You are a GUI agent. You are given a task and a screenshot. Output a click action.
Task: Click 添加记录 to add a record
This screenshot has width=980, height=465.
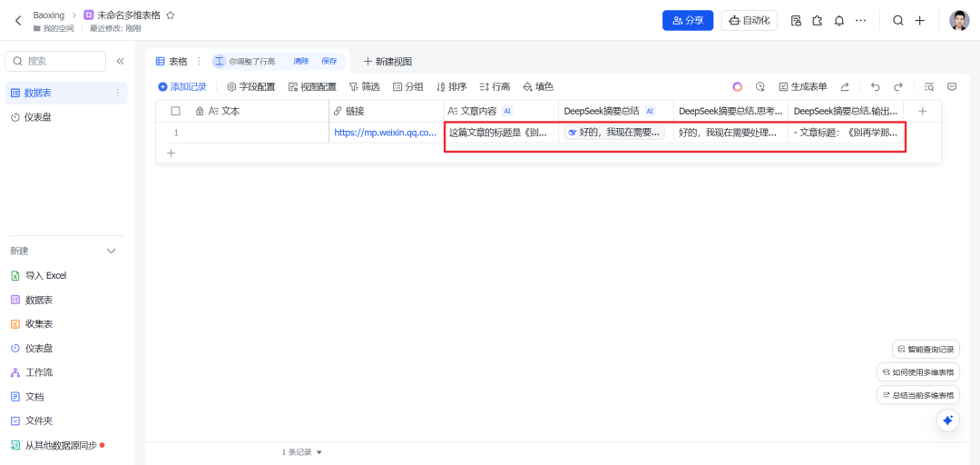[181, 87]
